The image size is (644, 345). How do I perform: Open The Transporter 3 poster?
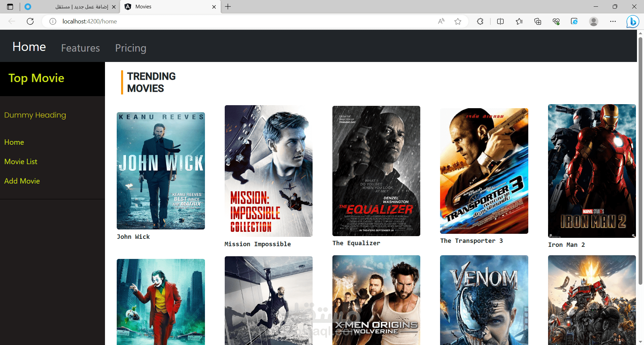pyautogui.click(x=484, y=171)
